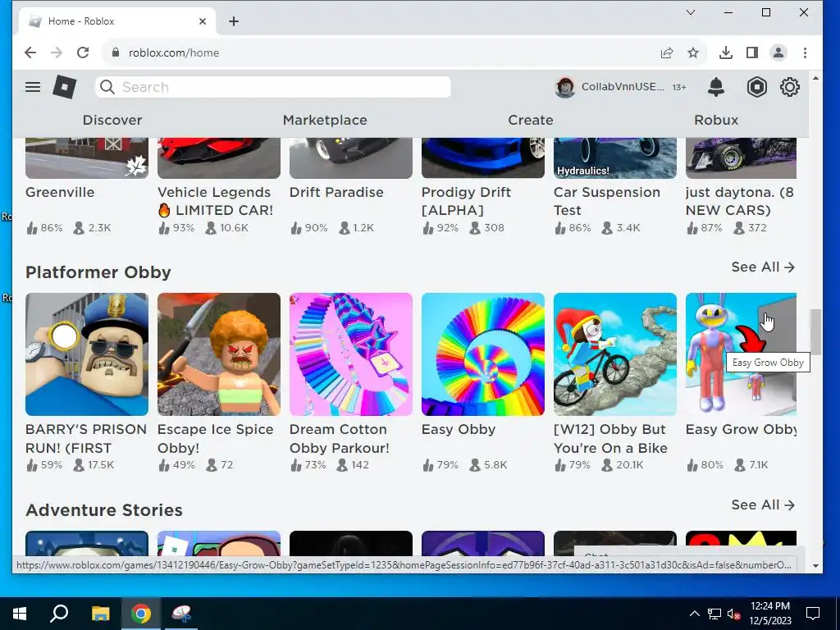The height and width of the screenshot is (630, 840).
Task: Reload the Roblox page
Action: (83, 52)
